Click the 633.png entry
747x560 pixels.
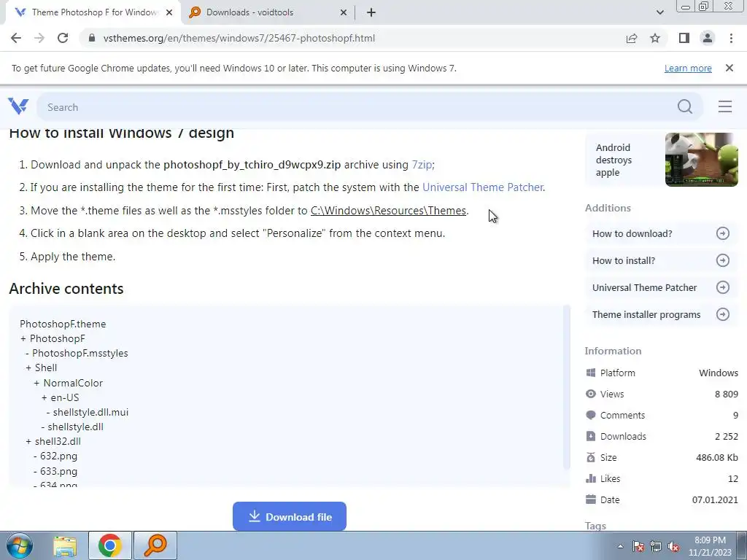58,471
